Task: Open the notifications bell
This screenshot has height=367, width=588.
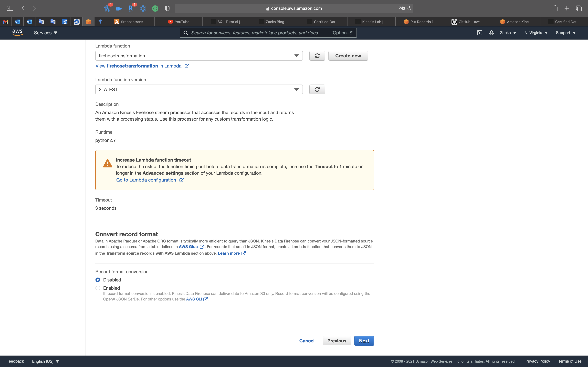Action: [491, 33]
